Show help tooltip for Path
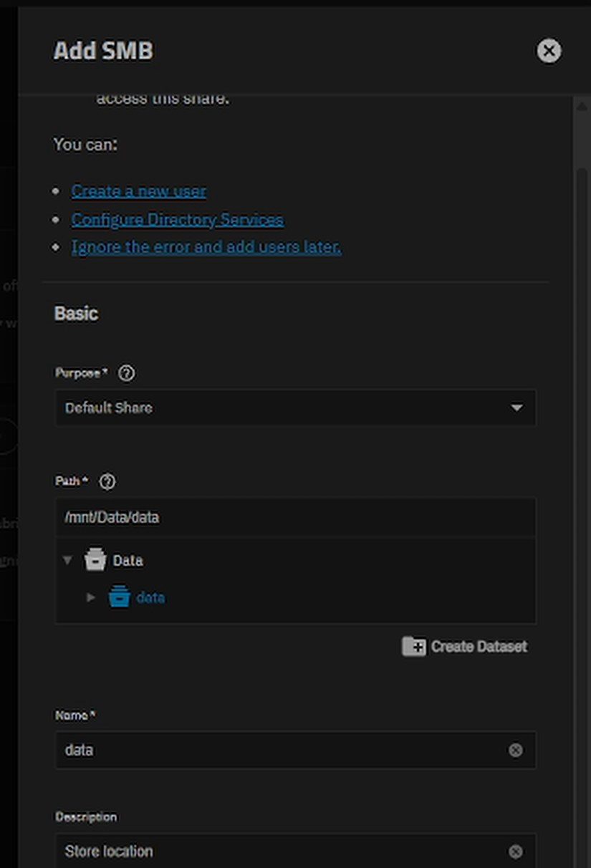Screen dimensions: 591x868 [107, 481]
